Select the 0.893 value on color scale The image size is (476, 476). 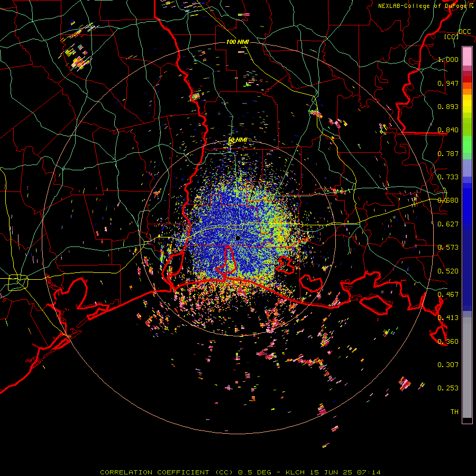pyautogui.click(x=448, y=106)
